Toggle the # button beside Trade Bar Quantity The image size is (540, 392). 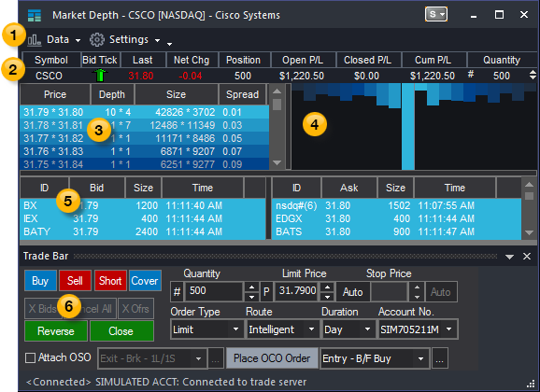(x=177, y=292)
